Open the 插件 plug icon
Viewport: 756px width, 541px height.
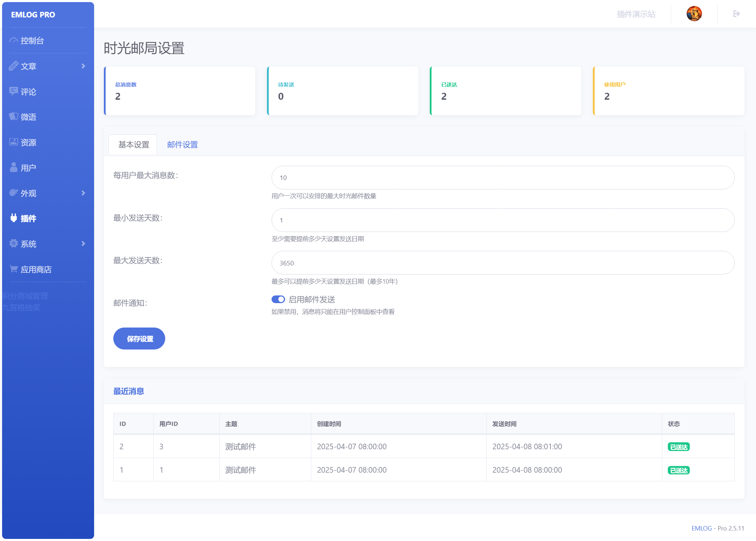[14, 218]
